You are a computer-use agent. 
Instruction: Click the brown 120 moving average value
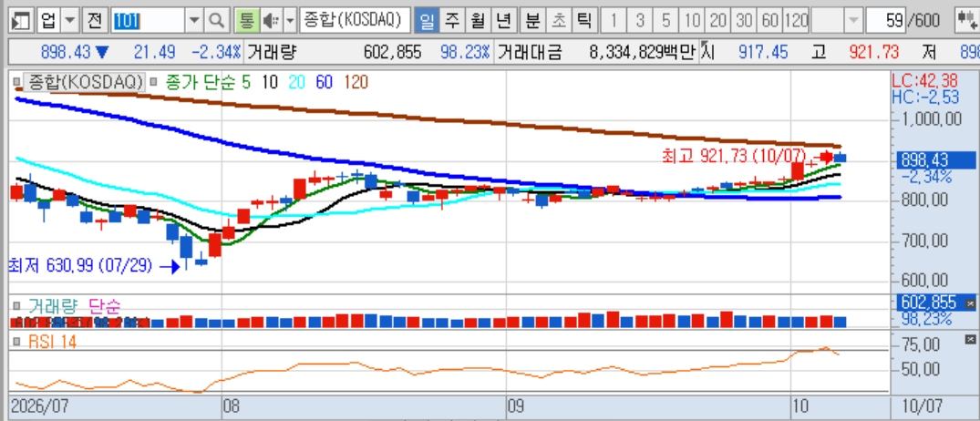click(x=356, y=82)
